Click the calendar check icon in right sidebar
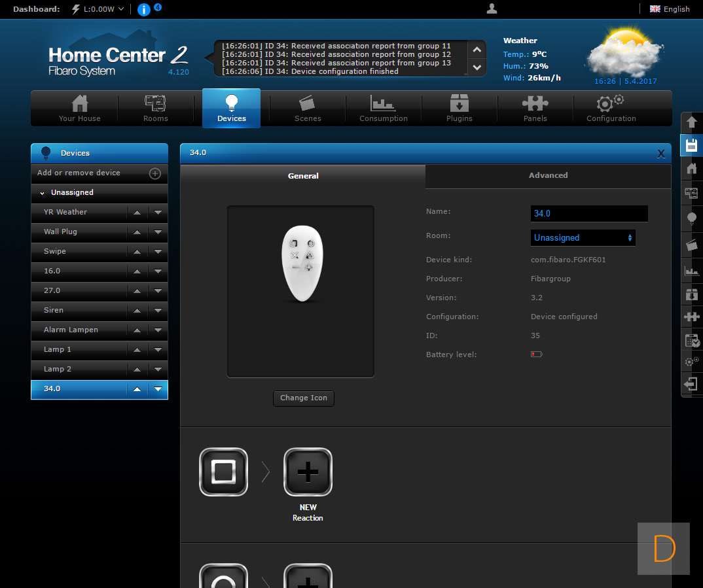This screenshot has height=588, width=703. tap(691, 340)
